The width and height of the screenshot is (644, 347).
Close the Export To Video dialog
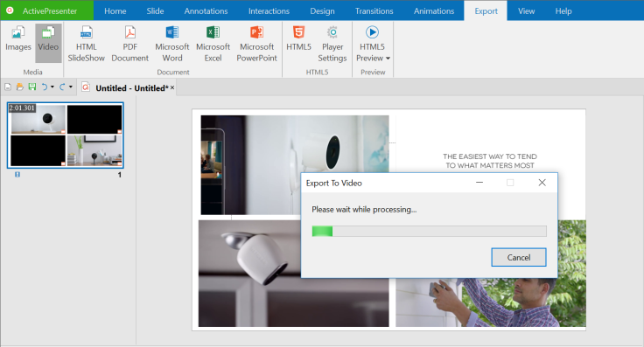pyautogui.click(x=542, y=183)
